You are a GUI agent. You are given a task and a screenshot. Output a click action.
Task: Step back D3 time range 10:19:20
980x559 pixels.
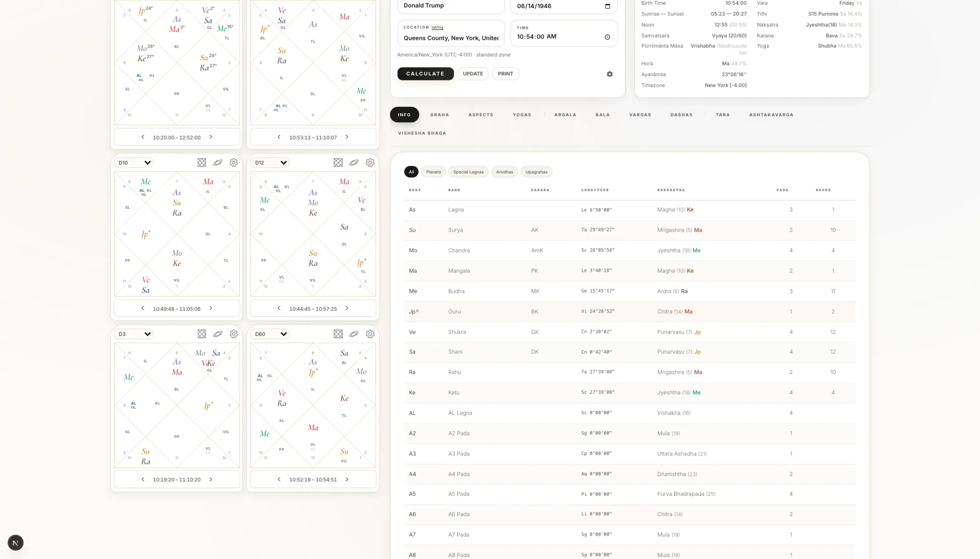143,479
